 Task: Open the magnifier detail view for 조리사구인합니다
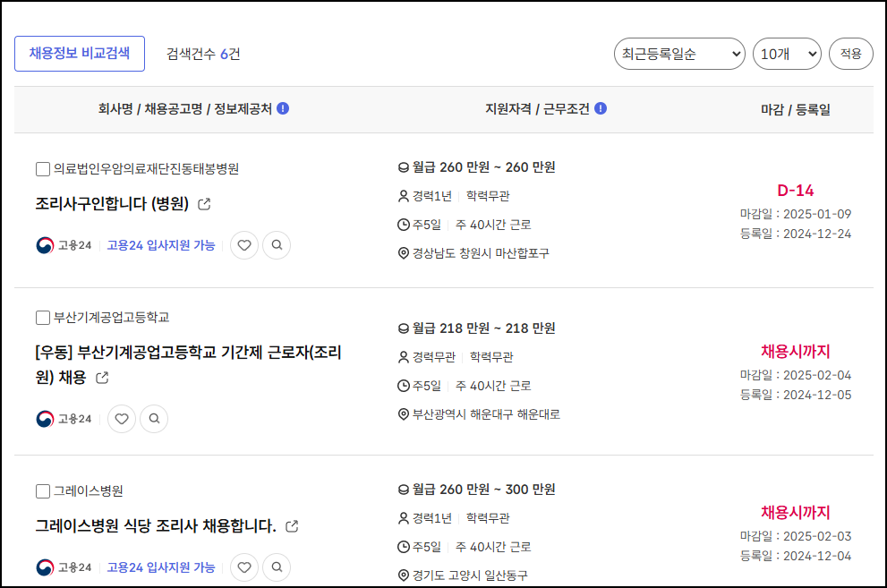[x=276, y=244]
